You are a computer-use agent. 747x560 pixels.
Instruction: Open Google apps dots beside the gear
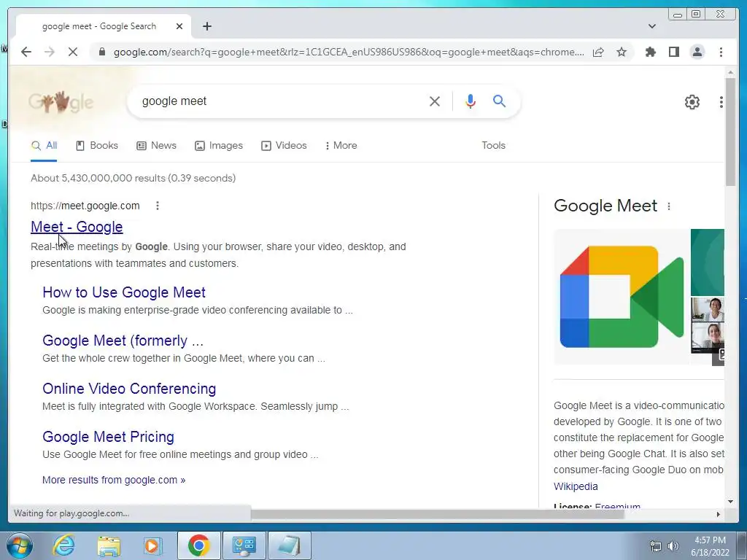click(x=721, y=101)
